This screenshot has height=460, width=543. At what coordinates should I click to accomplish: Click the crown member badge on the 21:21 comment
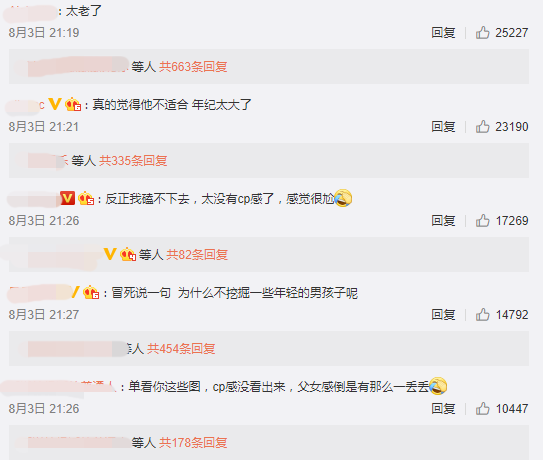tap(73, 104)
